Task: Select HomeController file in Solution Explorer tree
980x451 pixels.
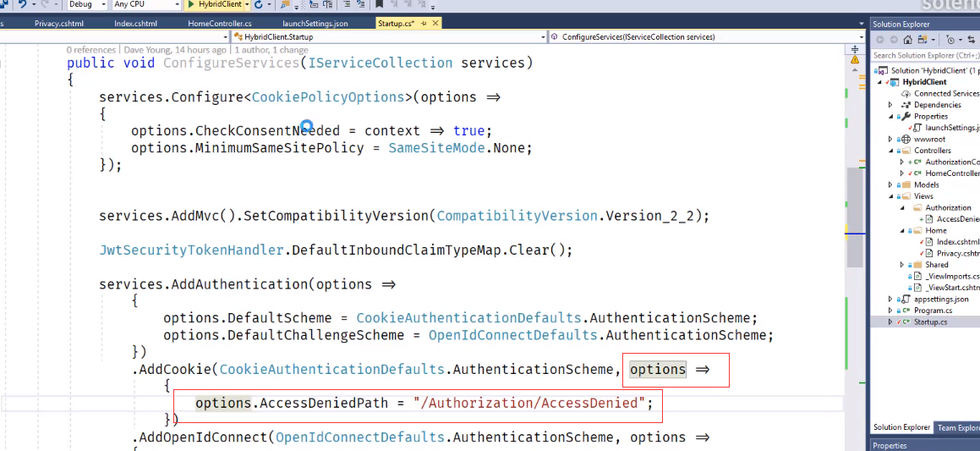Action: pos(952,173)
